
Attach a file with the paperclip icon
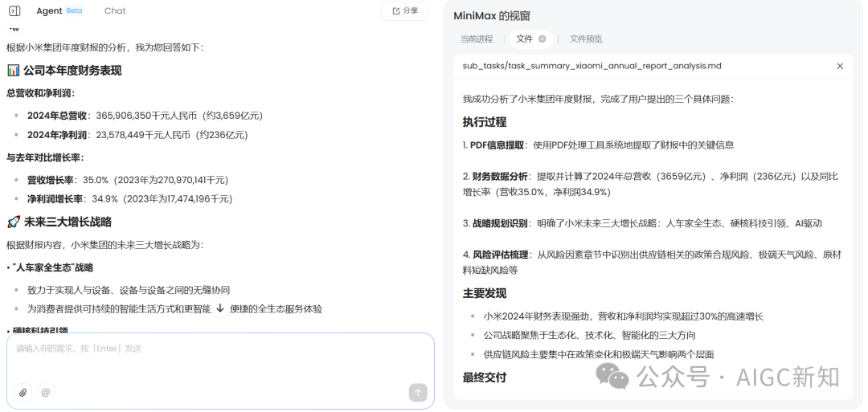pyautogui.click(x=23, y=393)
